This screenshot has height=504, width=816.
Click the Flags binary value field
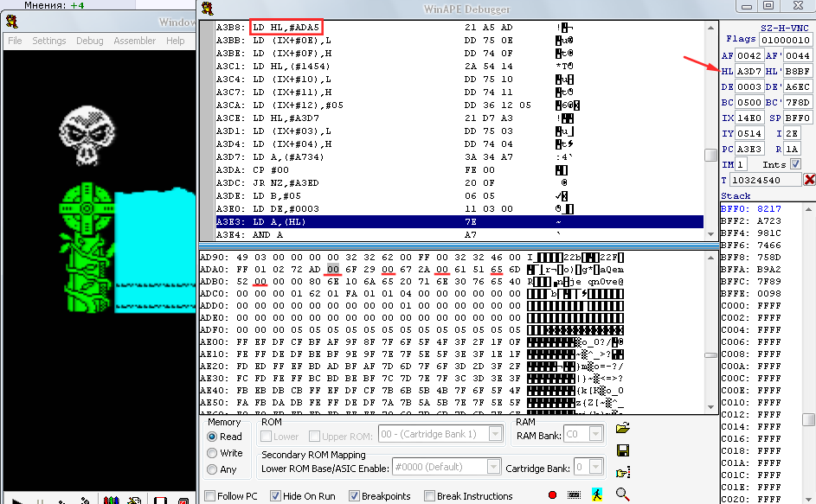pyautogui.click(x=786, y=40)
